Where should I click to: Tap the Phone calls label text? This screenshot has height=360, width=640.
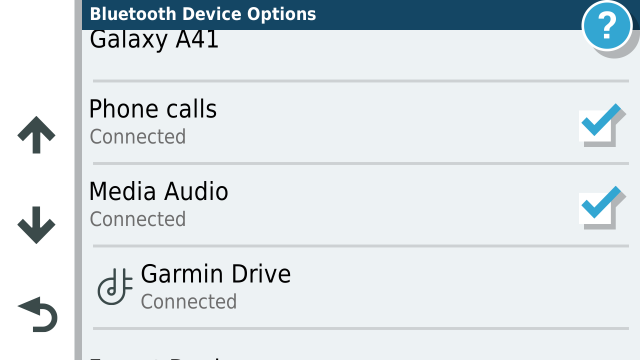tap(153, 109)
